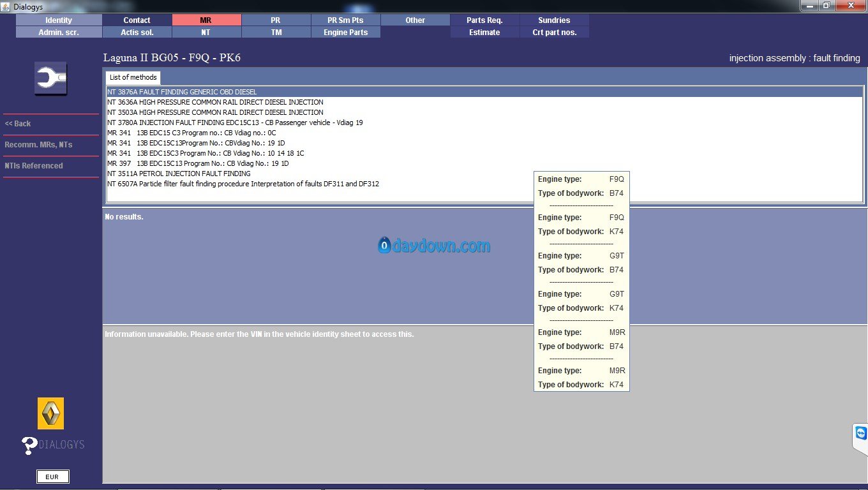Select NT 3780A Injection Fault Finding EDC15C13 row
Image resolution: width=868 pixels, height=490 pixels.
[484, 122]
